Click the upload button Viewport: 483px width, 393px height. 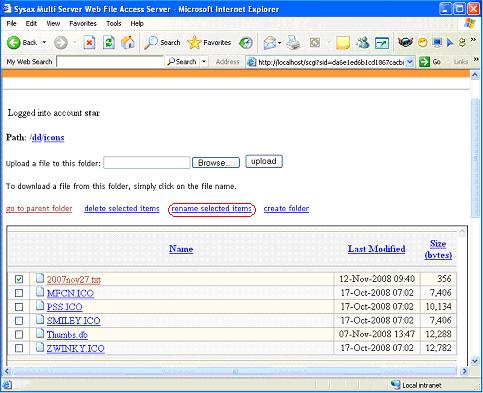click(x=264, y=161)
